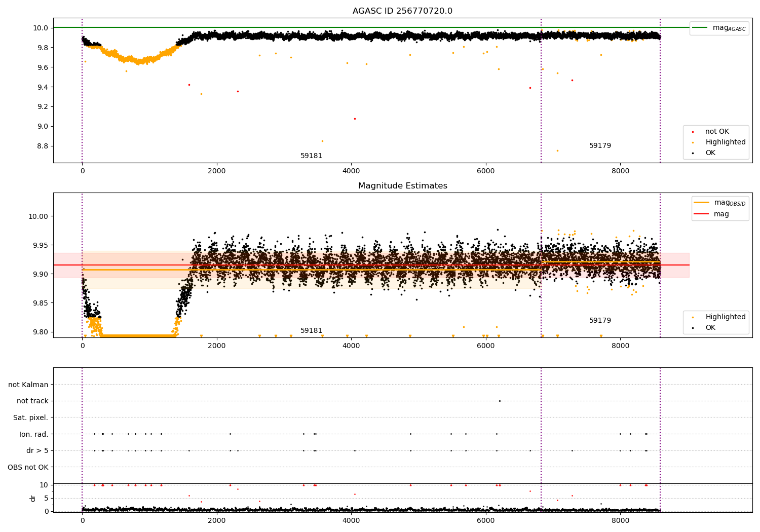The height and width of the screenshot is (532, 760).
Task: Click the orange mag OBSID legend line
Action: click(701, 203)
